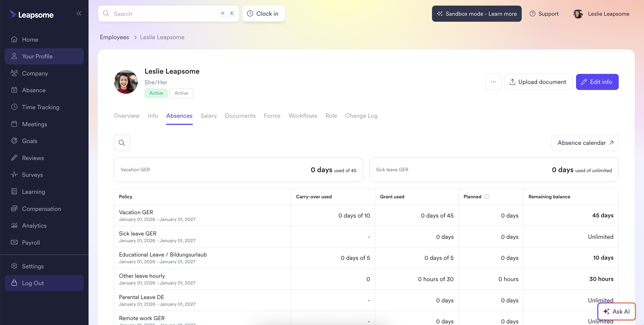Image resolution: width=644 pixels, height=325 pixels.
Task: Click the Log Out lock icon
Action: tap(14, 283)
